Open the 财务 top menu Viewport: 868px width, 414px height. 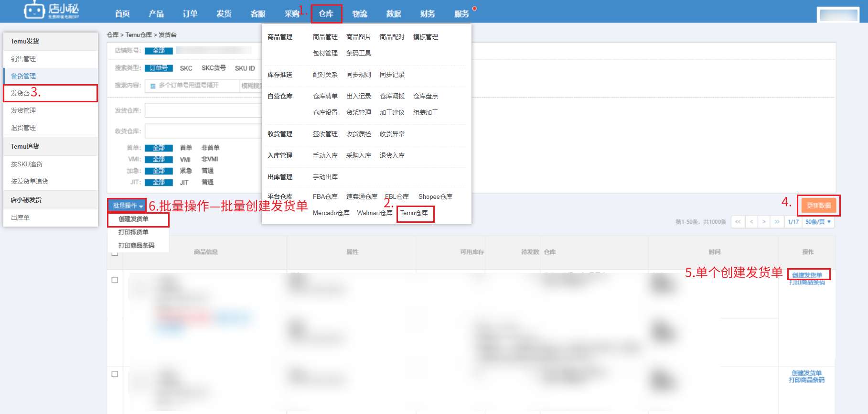point(428,14)
